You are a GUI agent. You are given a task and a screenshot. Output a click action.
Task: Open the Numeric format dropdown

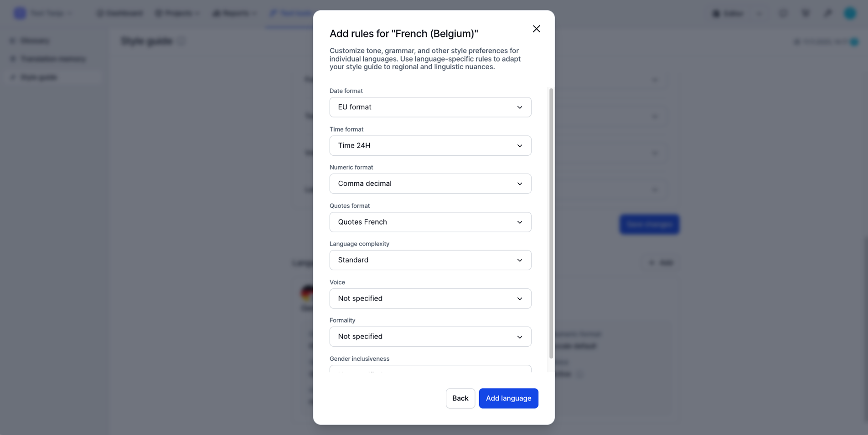(x=430, y=184)
